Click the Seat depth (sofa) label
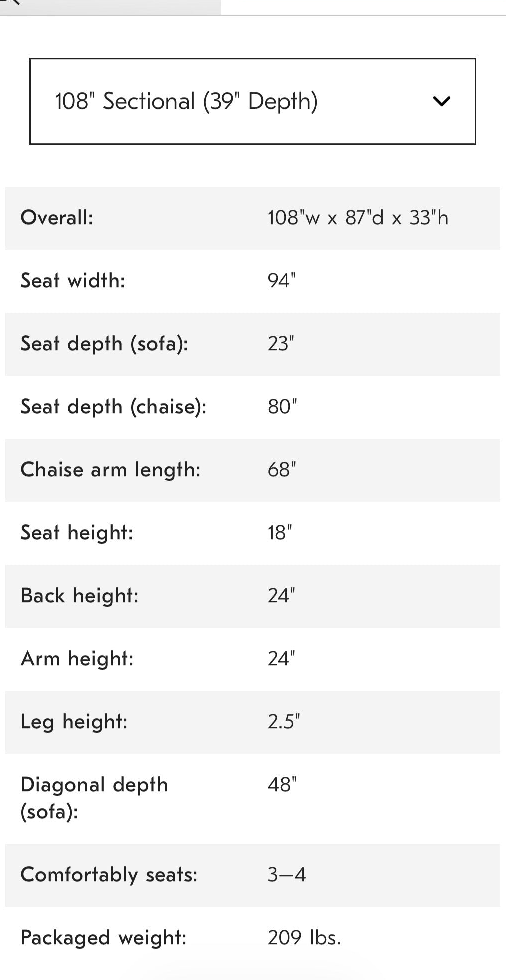 pos(104,344)
